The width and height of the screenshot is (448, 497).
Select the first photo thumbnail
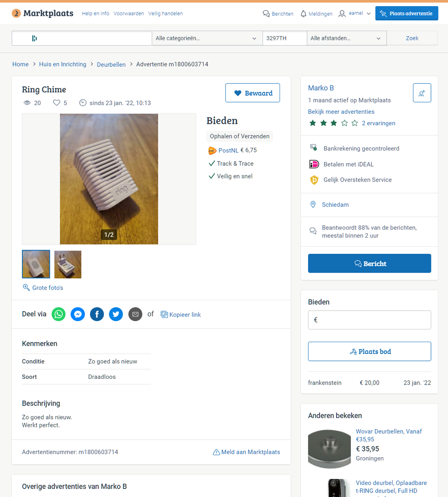point(36,264)
